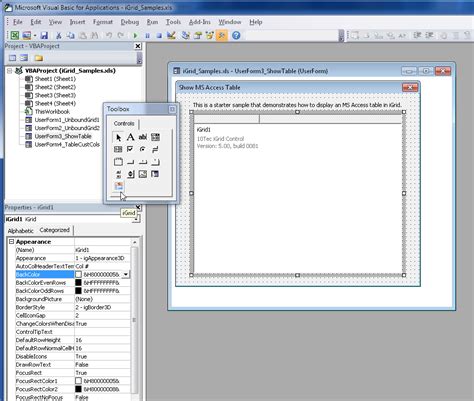Screen dimensions: 474x401
Task: Collapse the VBAProject (iGrid_Samples.xls) tree node
Action: click(x=10, y=71)
